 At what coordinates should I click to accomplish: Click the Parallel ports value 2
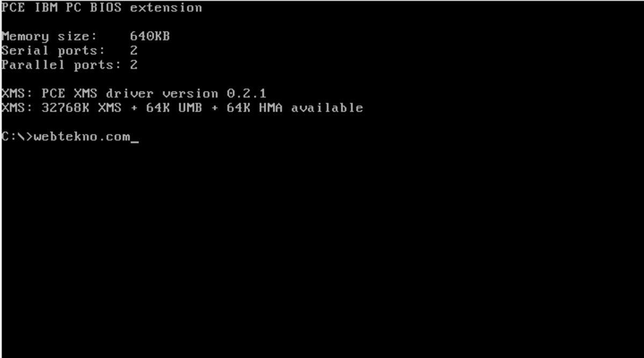tap(134, 65)
